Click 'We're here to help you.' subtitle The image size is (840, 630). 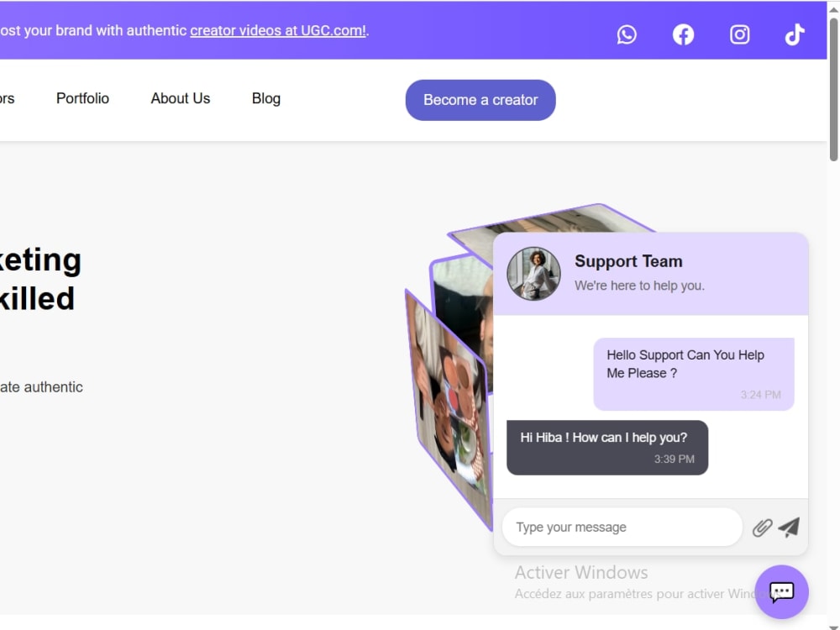click(x=639, y=286)
